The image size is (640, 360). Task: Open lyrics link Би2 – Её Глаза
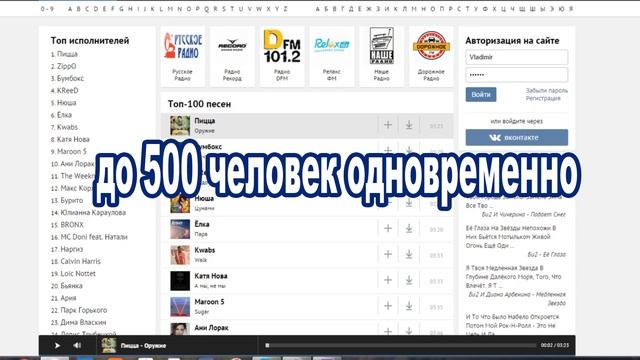546,255
